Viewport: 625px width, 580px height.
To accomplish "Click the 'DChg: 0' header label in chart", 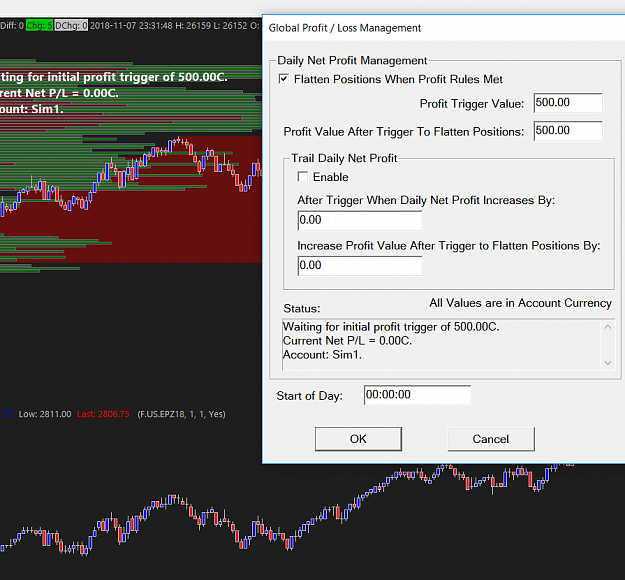I will tap(71, 26).
